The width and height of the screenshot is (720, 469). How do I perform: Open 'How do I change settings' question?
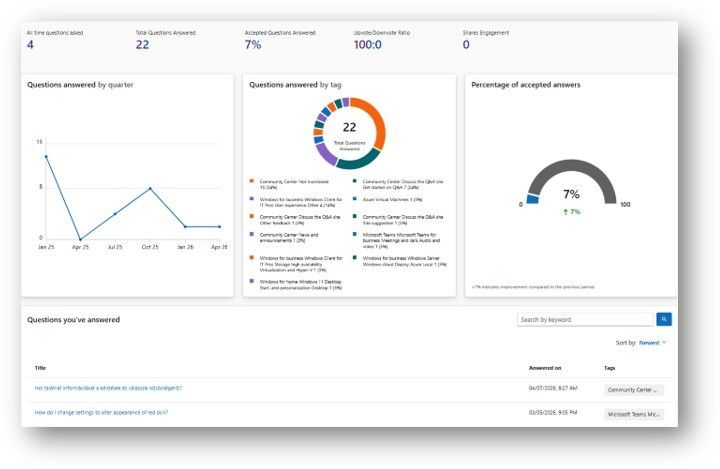101,412
